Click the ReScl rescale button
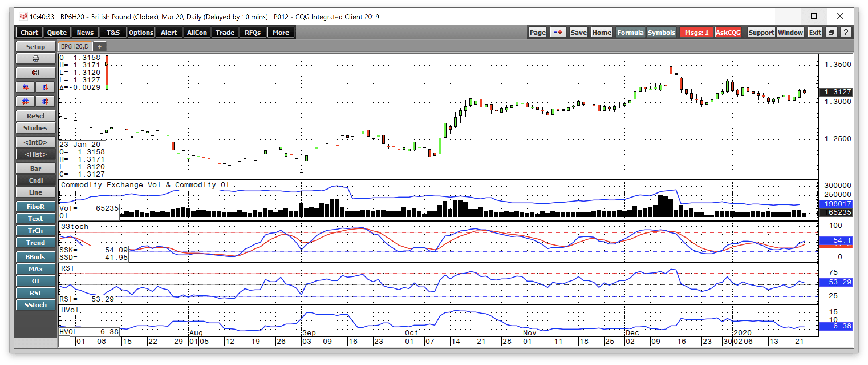Viewport: 868px width, 365px height. coord(35,116)
